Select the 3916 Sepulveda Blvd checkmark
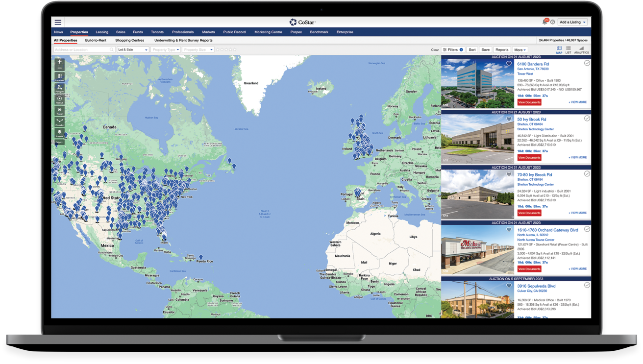The image size is (643, 364). (587, 285)
